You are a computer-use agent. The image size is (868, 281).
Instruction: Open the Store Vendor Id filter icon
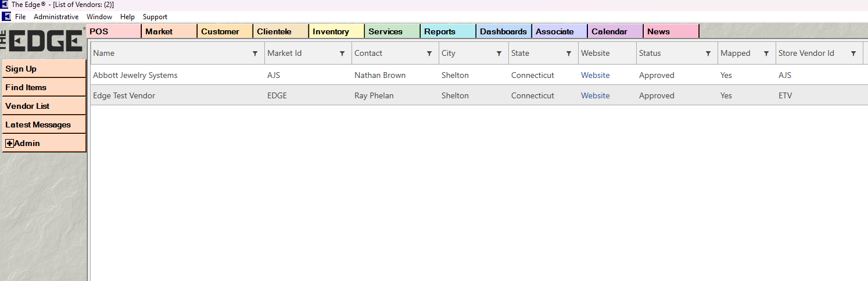[853, 54]
